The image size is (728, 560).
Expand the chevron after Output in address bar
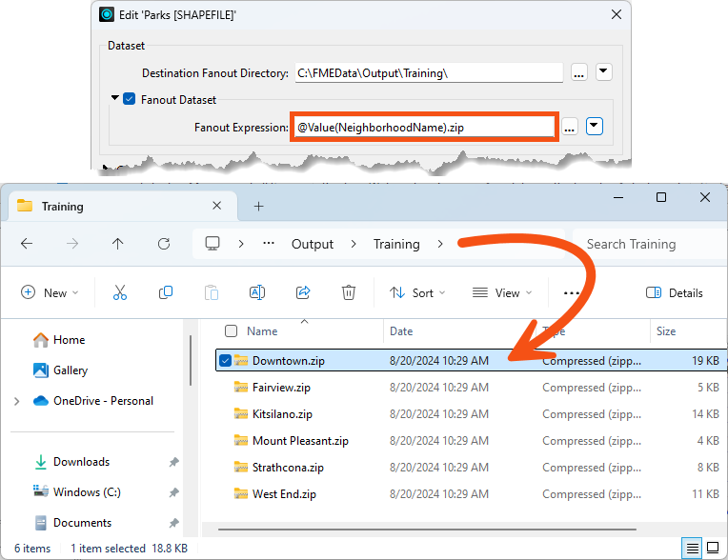coord(354,244)
